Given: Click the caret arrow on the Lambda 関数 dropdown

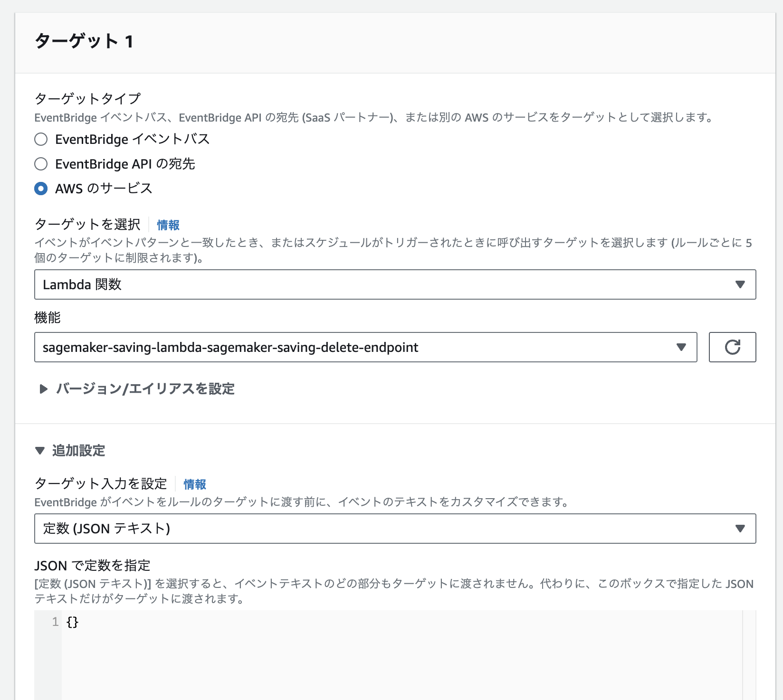Looking at the screenshot, I should coord(740,285).
